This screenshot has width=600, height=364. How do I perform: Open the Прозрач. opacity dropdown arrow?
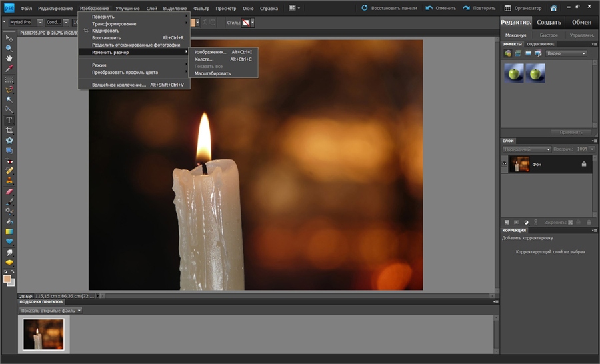click(x=592, y=149)
